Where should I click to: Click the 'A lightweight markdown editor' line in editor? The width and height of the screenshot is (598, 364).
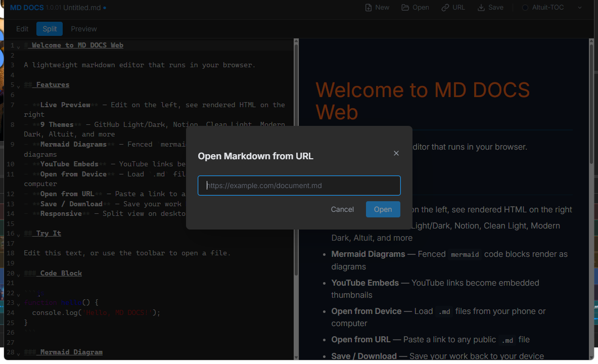click(140, 65)
